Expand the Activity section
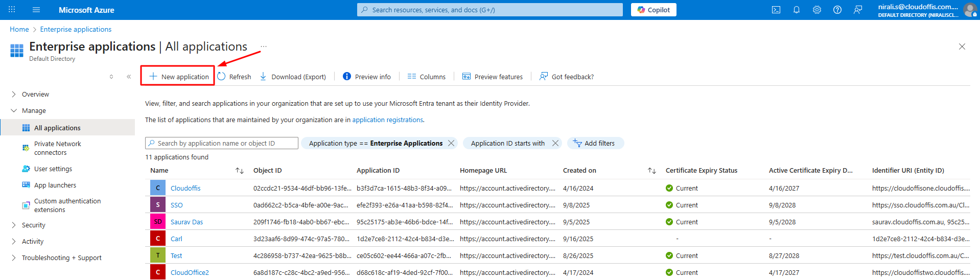Viewport: 980px width, 280px height. pos(14,241)
